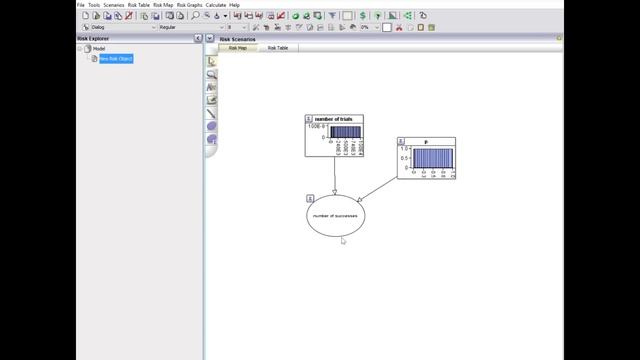This screenshot has width=640, height=360.
Task: Open the font size 8 dropdown
Action: pyautogui.click(x=244, y=27)
